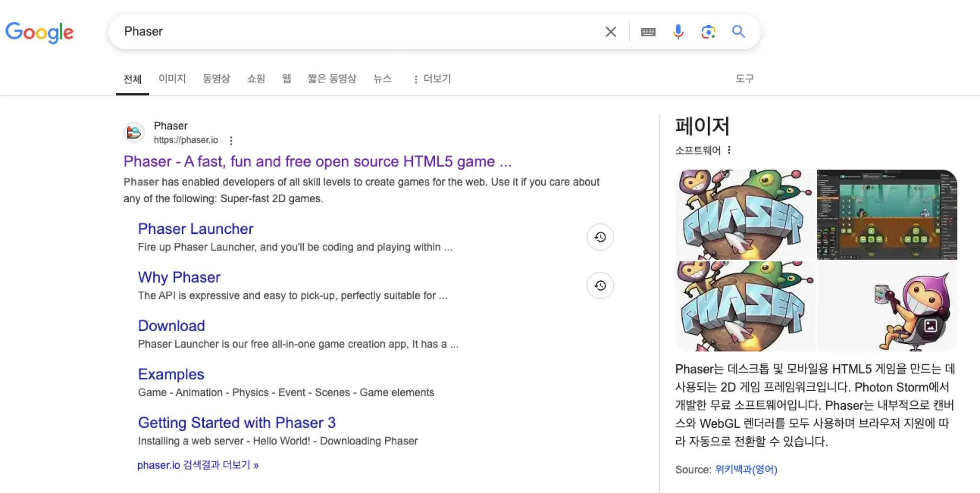The height and width of the screenshot is (493, 980).
Task: Open three-dot menu next to 소프트웨어
Action: point(729,150)
